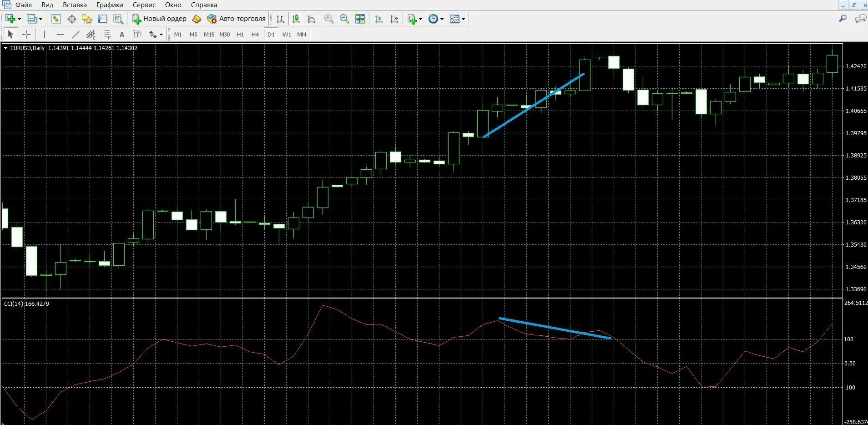Image resolution: width=868 pixels, height=425 pixels.
Task: Select the Fibonacci Retracement tool
Action: 106,34
